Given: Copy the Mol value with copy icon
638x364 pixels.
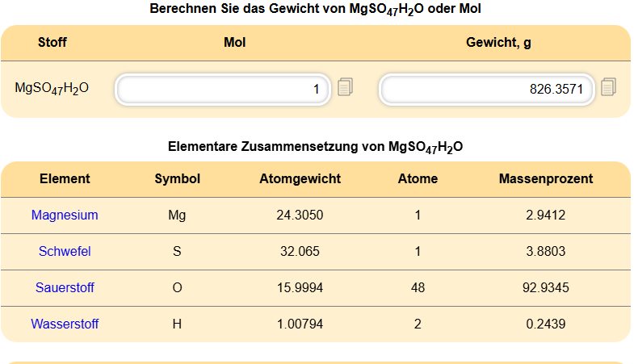Looking at the screenshot, I should click(345, 87).
